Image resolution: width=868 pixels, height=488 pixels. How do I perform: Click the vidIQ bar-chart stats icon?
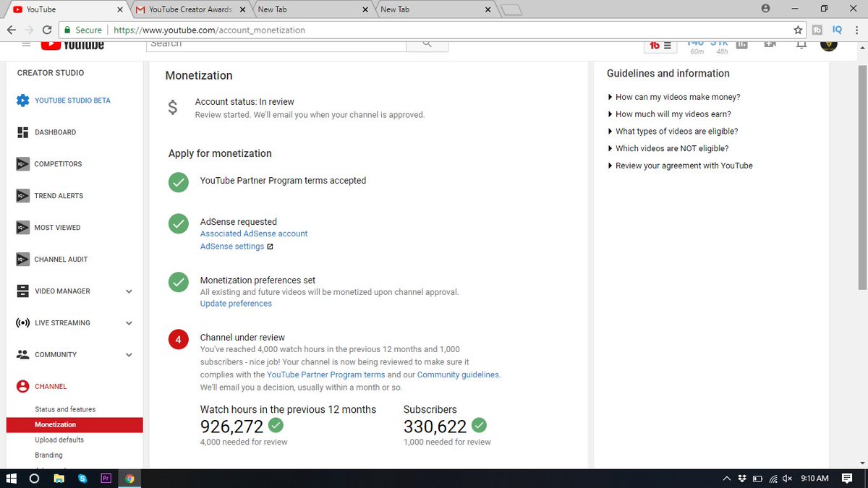pyautogui.click(x=741, y=44)
